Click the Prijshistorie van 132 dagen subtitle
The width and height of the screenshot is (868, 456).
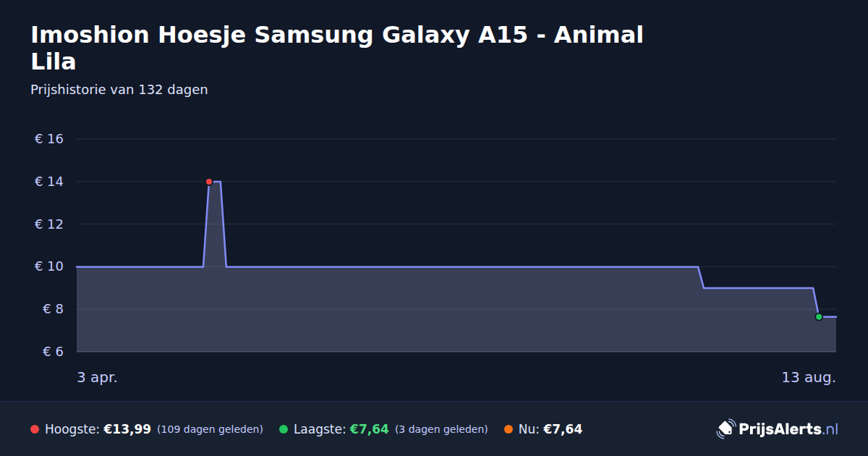tap(119, 90)
